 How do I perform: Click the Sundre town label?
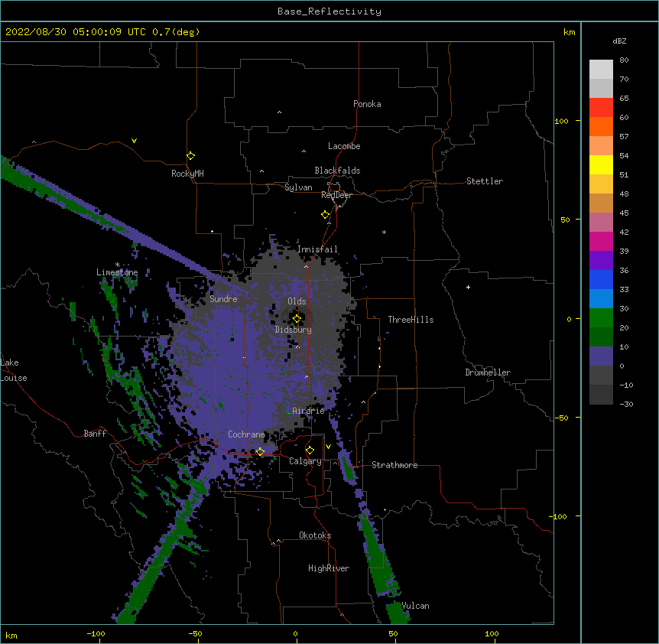[x=223, y=299]
